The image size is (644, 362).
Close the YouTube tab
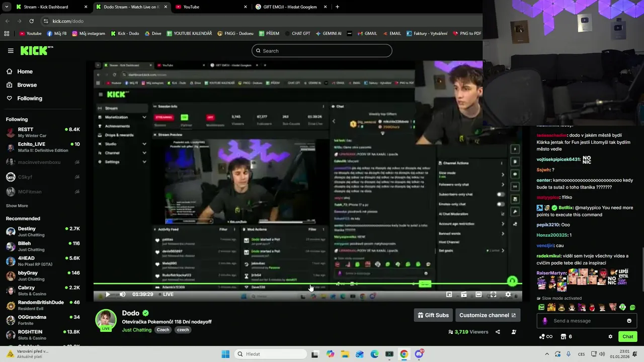(x=246, y=7)
